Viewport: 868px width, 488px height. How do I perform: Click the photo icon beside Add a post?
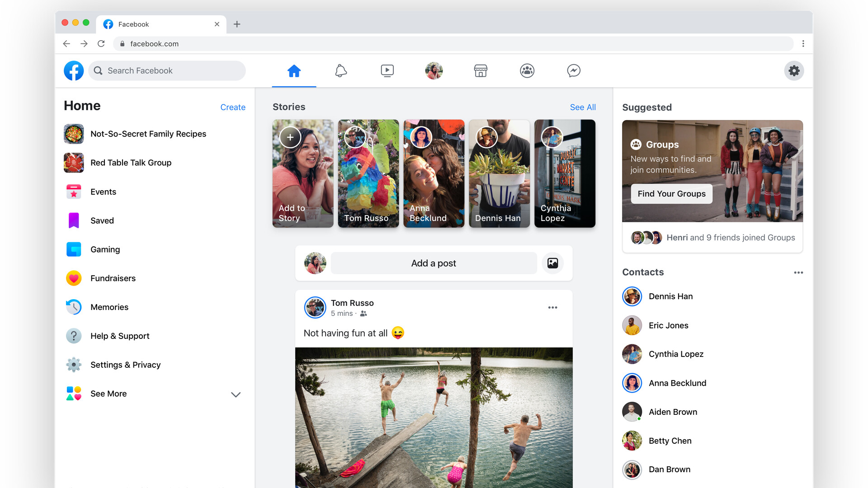552,263
